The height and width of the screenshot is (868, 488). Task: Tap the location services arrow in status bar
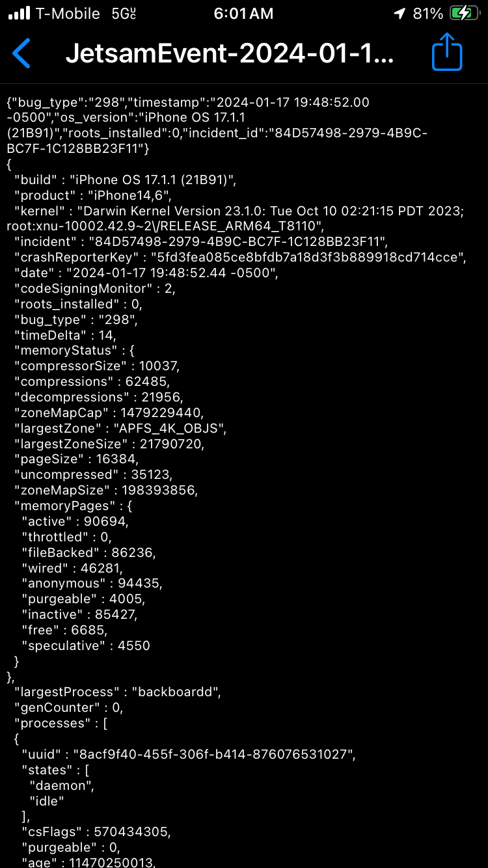398,13
